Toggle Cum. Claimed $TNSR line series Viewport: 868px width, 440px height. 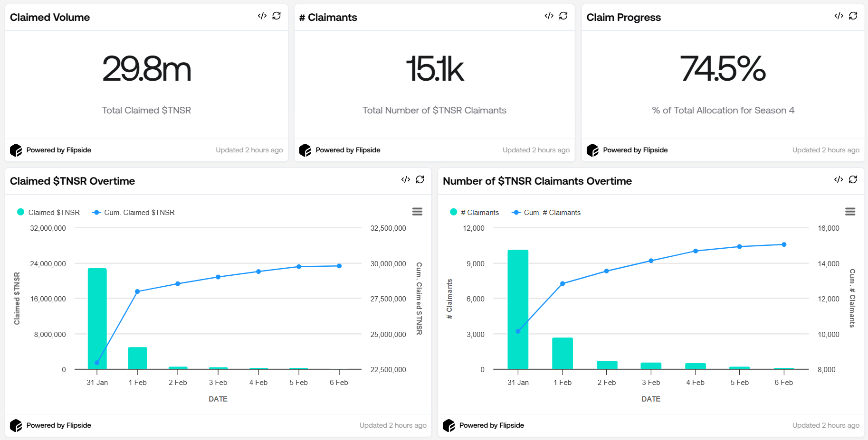[134, 213]
